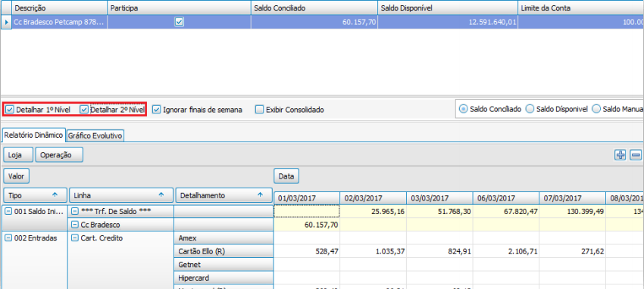Viewport: 644px width, 289px height.
Task: Click the Operação field button
Action: [60, 155]
